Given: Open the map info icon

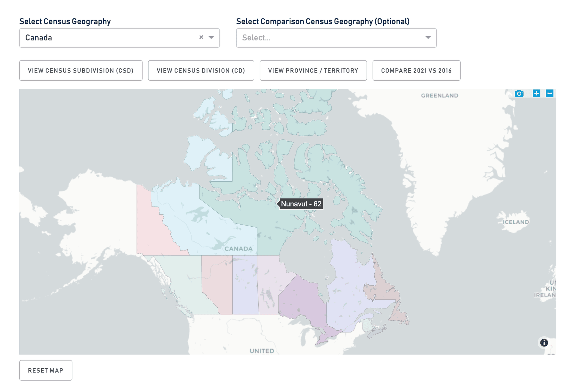Looking at the screenshot, I should click(x=544, y=343).
